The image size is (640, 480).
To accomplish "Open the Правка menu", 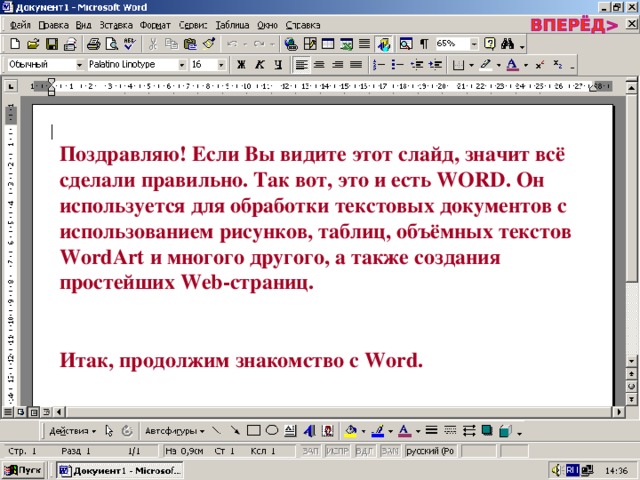I will coord(53,25).
